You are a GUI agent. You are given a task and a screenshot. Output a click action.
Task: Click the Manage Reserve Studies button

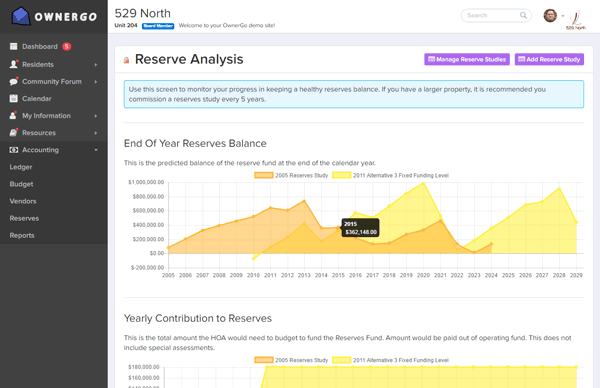coord(467,59)
